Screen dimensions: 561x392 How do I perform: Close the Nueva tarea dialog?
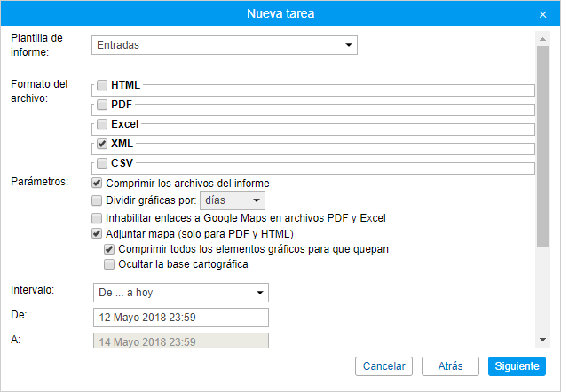[x=542, y=14]
